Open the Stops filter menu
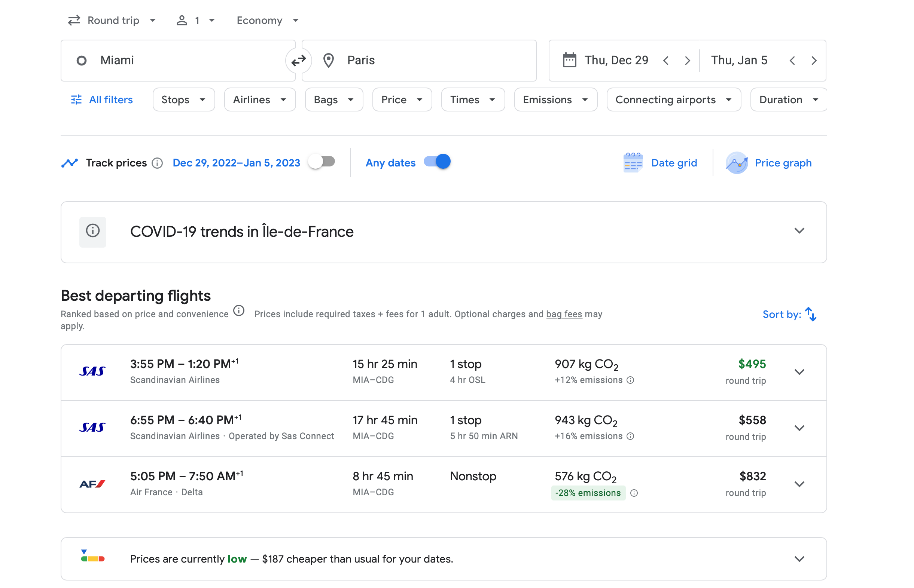The image size is (914, 588). point(183,99)
